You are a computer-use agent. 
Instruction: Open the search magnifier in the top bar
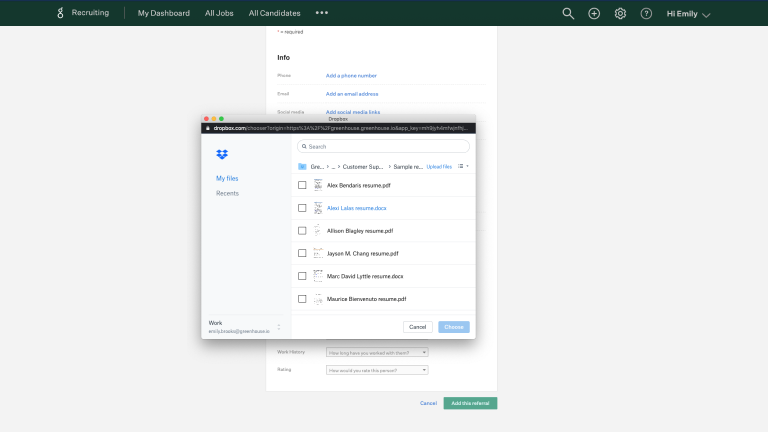tap(568, 13)
